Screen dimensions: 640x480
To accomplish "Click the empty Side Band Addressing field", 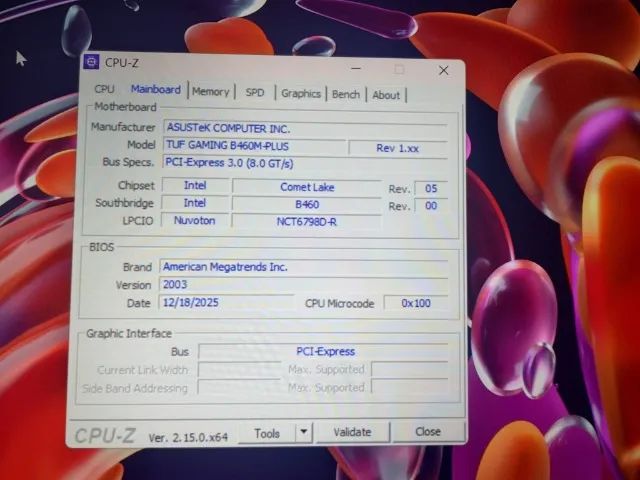I will (239, 387).
